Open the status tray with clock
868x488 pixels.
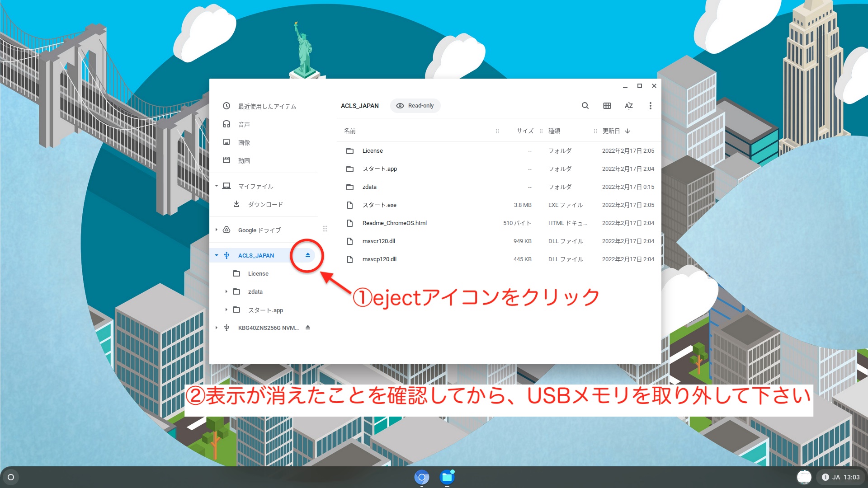coord(840,477)
